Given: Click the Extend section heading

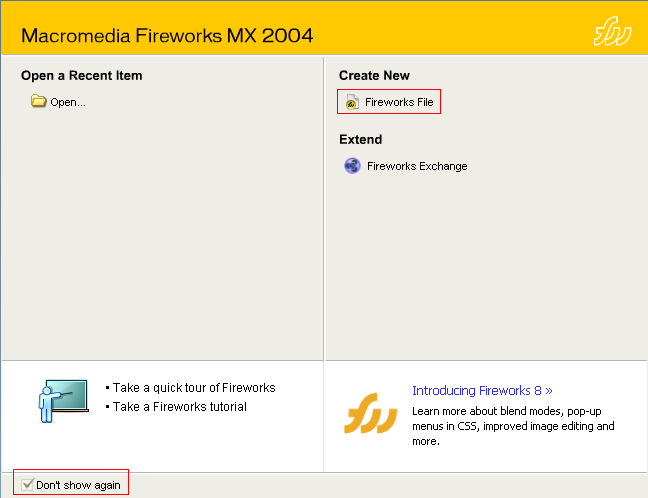Looking at the screenshot, I should pyautogui.click(x=360, y=139).
